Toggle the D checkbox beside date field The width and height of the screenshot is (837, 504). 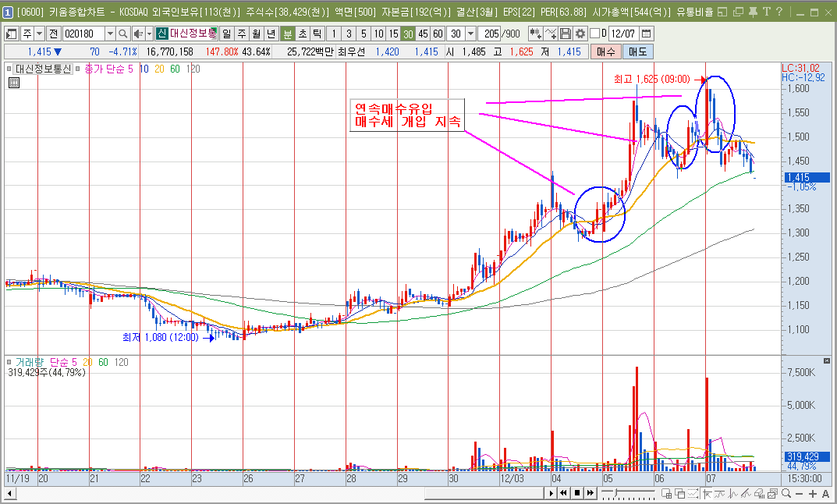click(x=594, y=34)
